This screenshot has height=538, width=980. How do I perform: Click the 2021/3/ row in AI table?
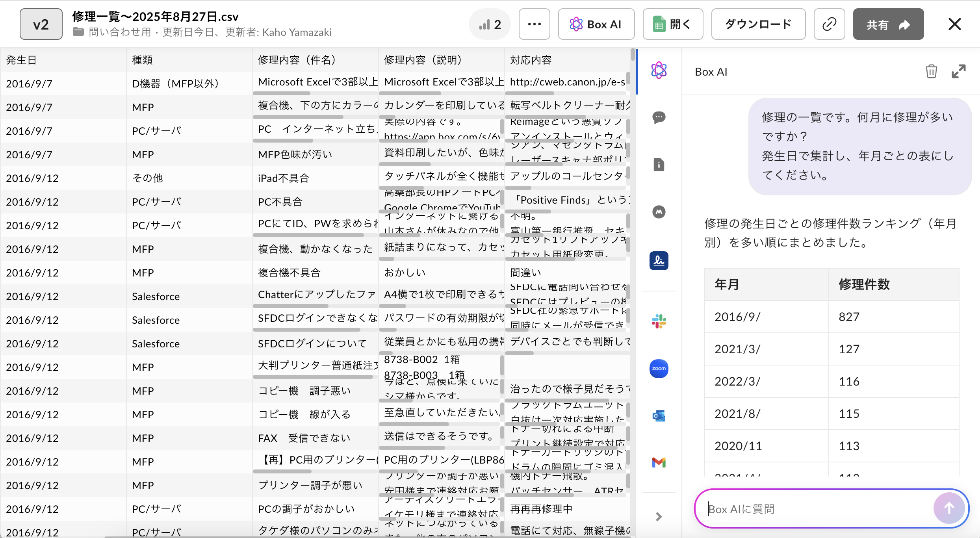pos(832,349)
